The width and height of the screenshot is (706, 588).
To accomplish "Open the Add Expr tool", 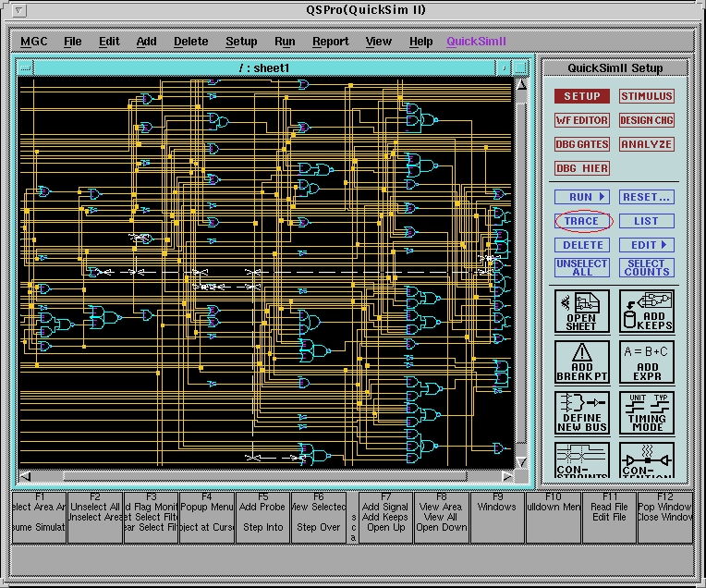I will tap(647, 362).
